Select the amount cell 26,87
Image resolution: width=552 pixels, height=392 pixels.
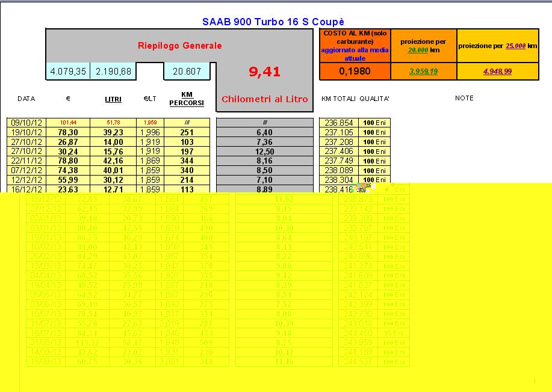(x=68, y=142)
